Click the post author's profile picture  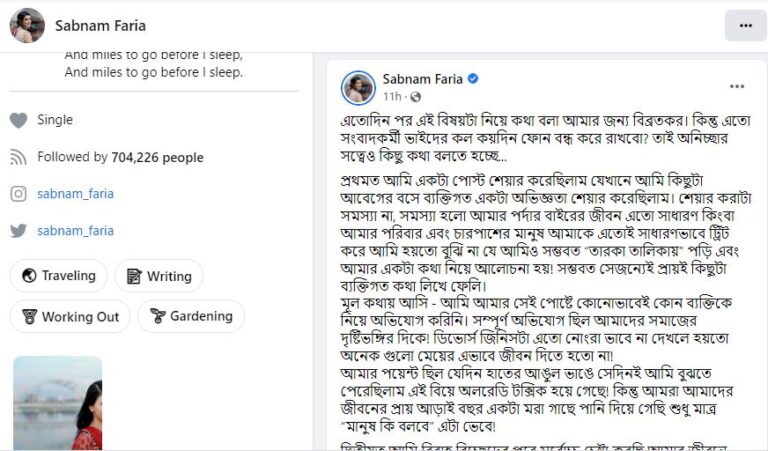(358, 87)
